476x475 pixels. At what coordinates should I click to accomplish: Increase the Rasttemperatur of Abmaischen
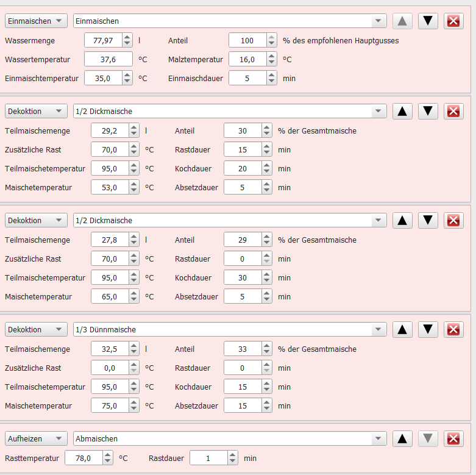coord(108,455)
